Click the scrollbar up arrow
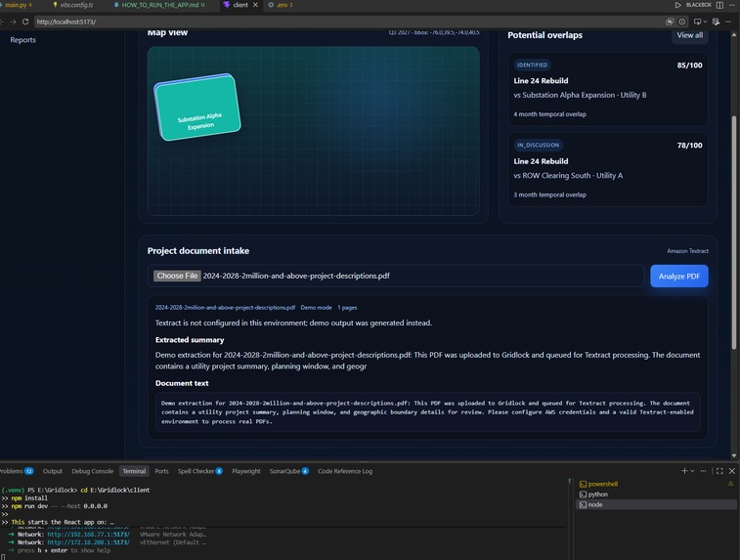Viewport: 740px width, 560px height. (x=734, y=35)
